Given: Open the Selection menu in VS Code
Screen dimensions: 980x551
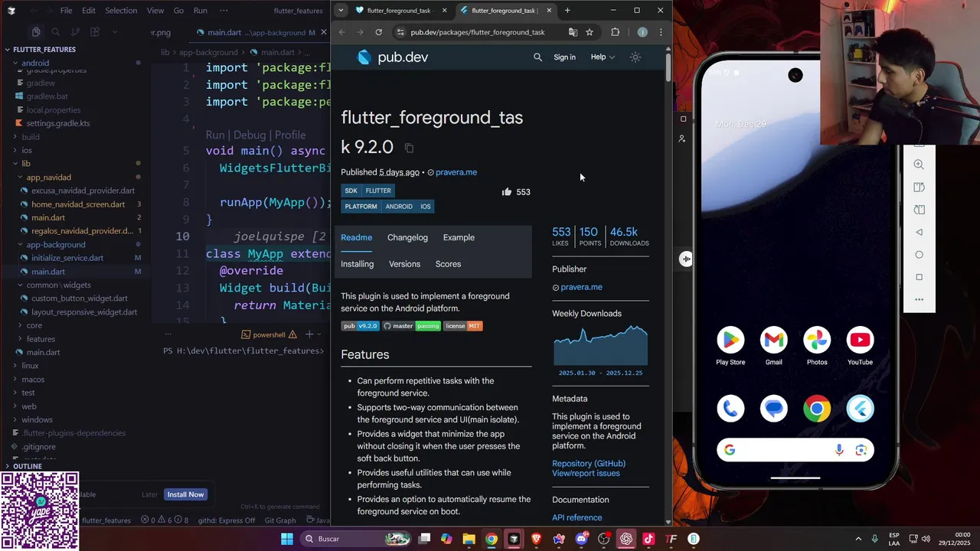Looking at the screenshot, I should [x=121, y=11].
